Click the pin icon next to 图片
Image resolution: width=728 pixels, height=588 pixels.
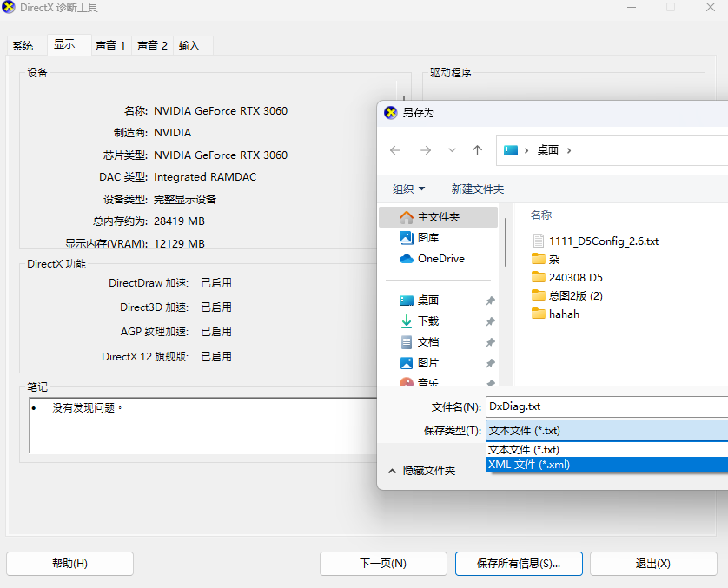(x=490, y=363)
